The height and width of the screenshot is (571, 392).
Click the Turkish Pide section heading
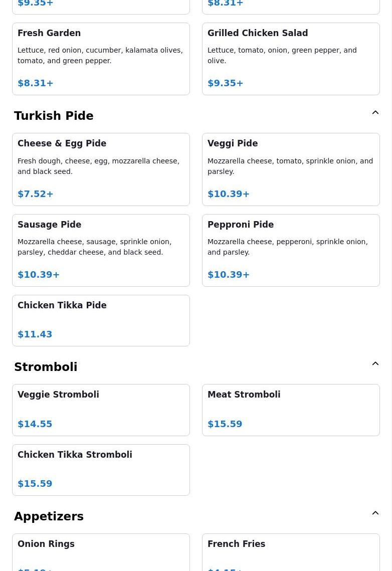point(54,116)
